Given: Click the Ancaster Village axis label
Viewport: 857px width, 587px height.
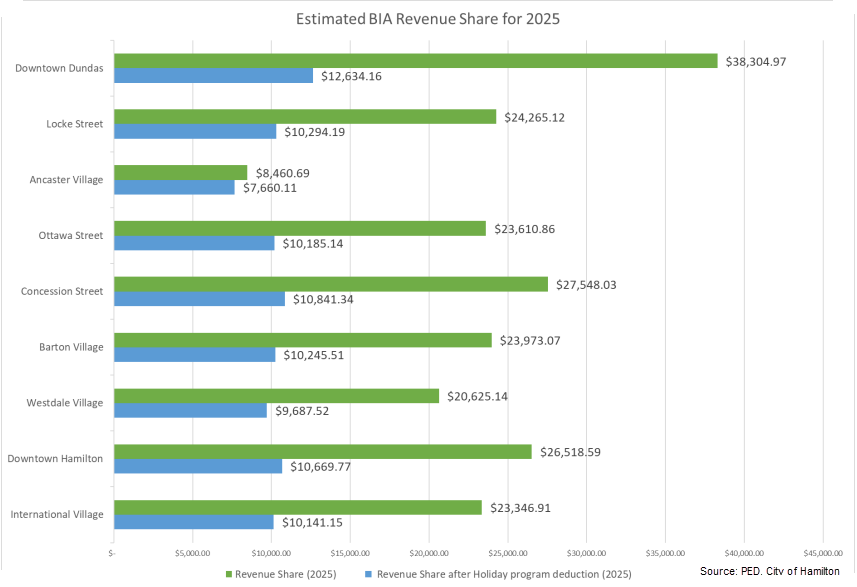Looking at the screenshot, I should pyautogui.click(x=65, y=180).
